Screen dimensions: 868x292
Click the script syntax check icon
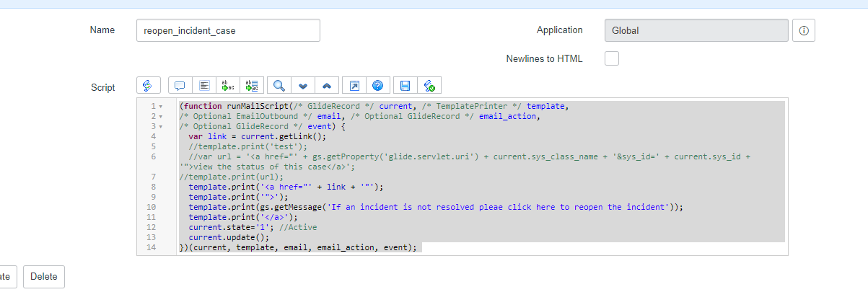429,86
